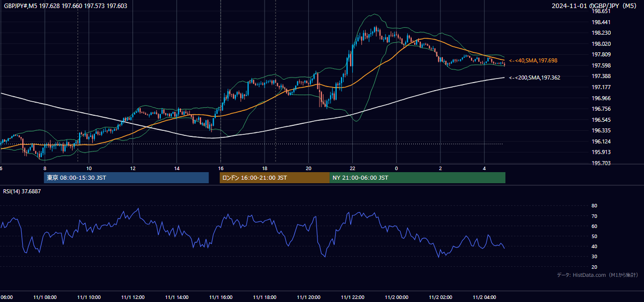Click price axis label 195.703

tap(601, 163)
